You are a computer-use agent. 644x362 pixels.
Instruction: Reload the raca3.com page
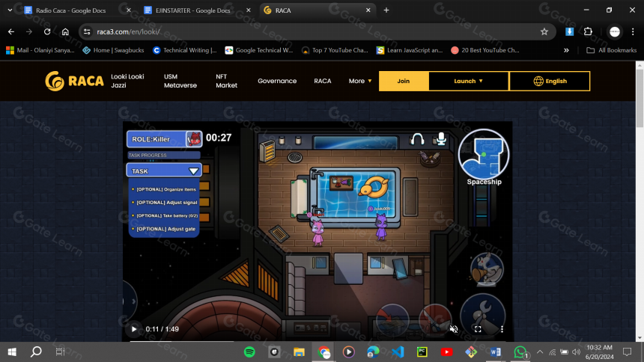[47, 31]
